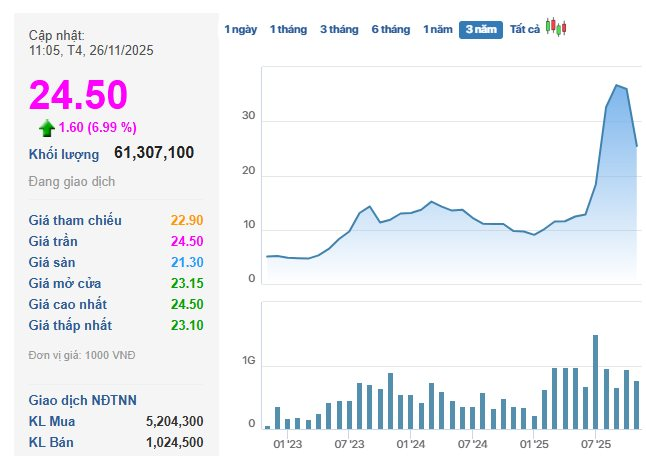Screen dimensions: 646x456
Task: Select the 1 ngày time range
Action: coord(240,30)
